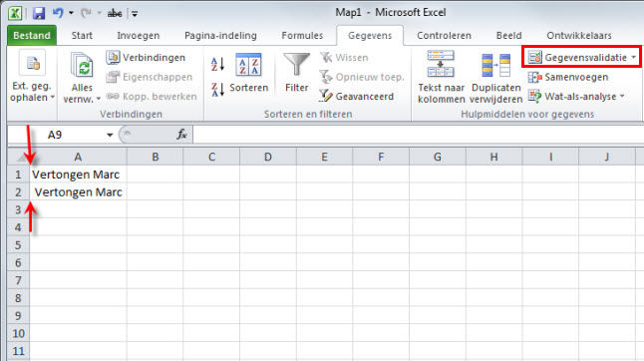Click the Samenvoegen button

568,77
